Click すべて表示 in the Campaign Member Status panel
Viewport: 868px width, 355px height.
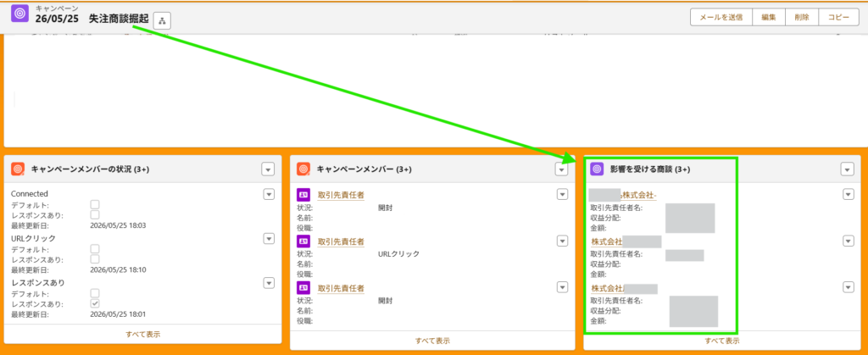(x=142, y=334)
